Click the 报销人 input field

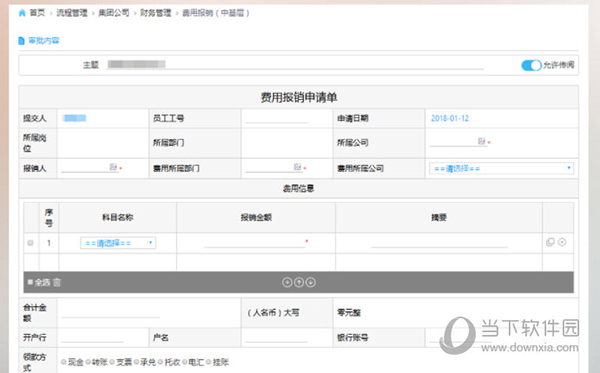[89, 168]
